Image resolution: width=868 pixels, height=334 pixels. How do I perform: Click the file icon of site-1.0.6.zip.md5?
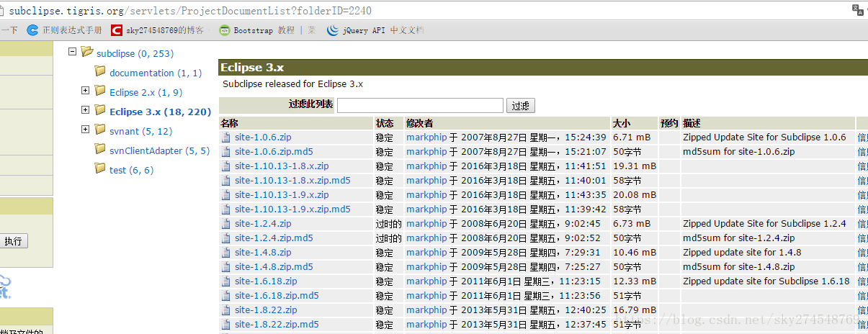pyautogui.click(x=226, y=151)
